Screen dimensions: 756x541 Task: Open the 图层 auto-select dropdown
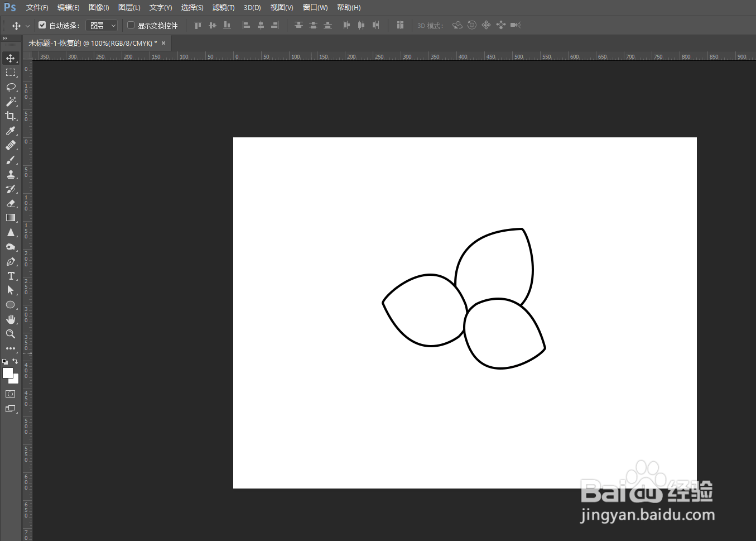coord(102,26)
